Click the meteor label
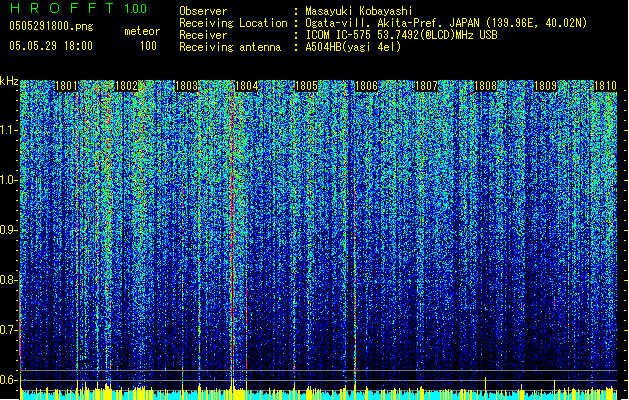 pos(141,31)
